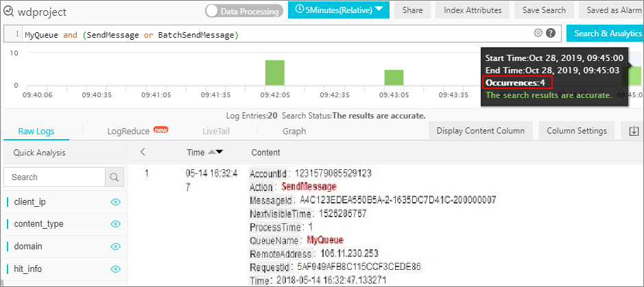
Task: Click the Content column header
Action: (x=265, y=153)
